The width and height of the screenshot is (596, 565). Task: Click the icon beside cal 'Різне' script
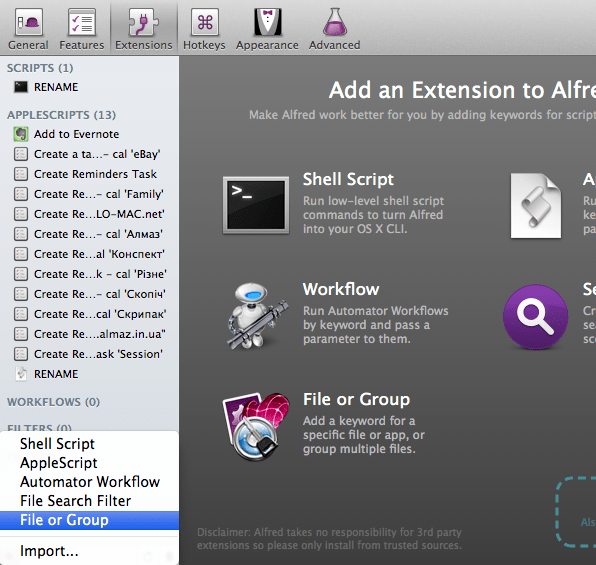point(21,274)
